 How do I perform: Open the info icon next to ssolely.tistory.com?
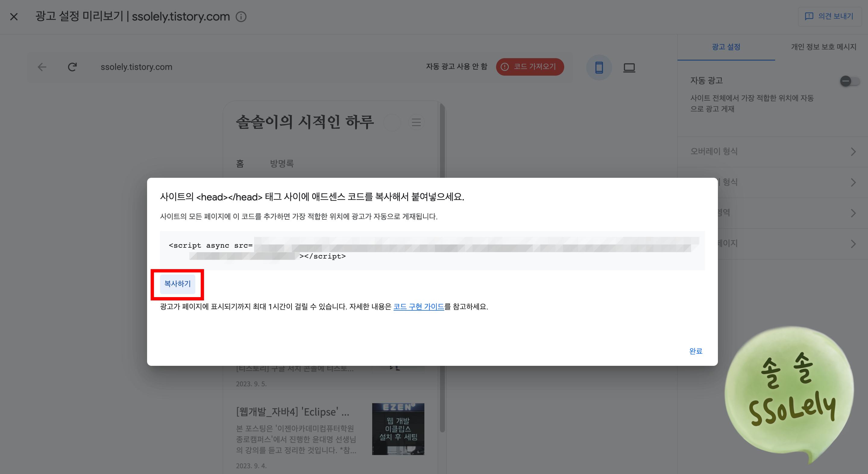[241, 17]
